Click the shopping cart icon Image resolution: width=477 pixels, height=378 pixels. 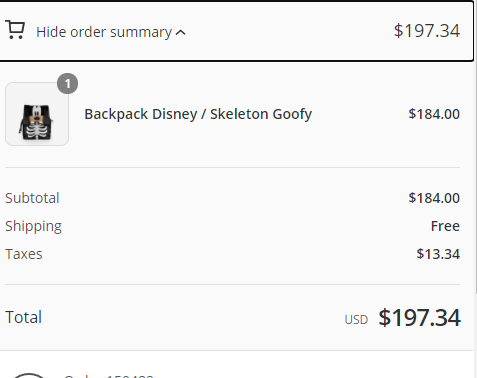[x=15, y=30]
